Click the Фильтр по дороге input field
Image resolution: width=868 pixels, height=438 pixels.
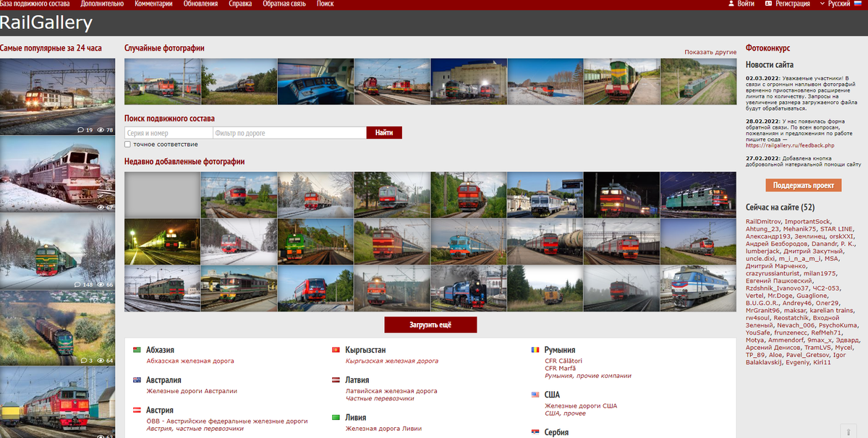[x=289, y=133]
